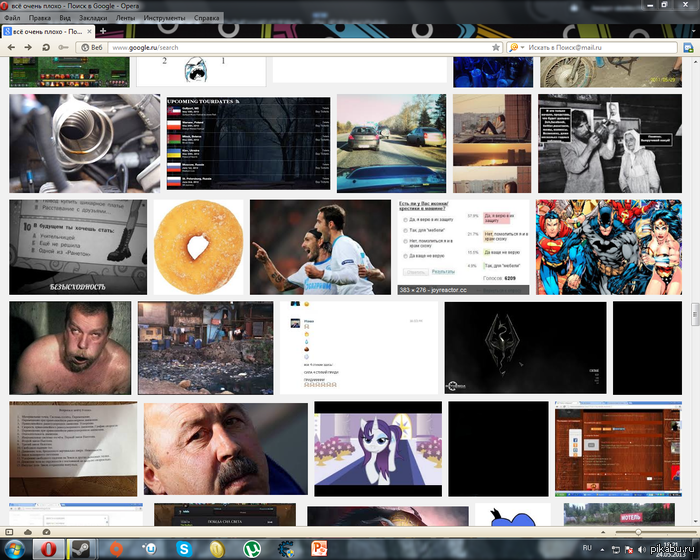Click the icon right of the search field

(688, 48)
